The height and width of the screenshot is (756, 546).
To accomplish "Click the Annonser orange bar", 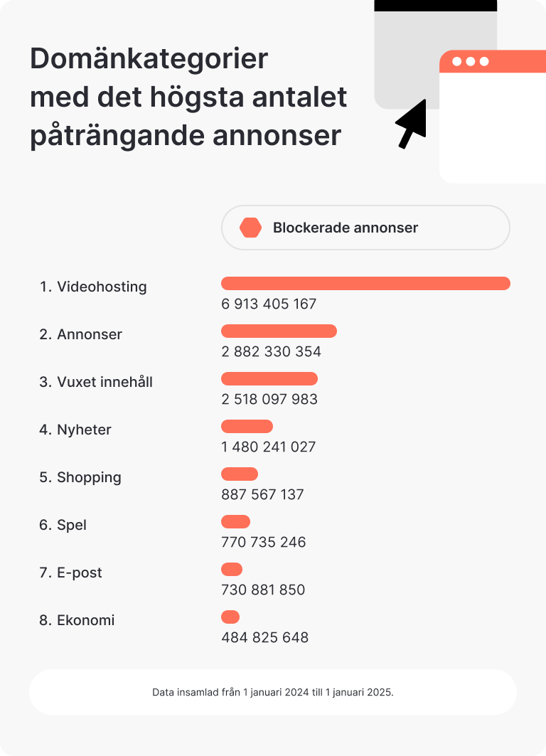I will click(x=279, y=331).
